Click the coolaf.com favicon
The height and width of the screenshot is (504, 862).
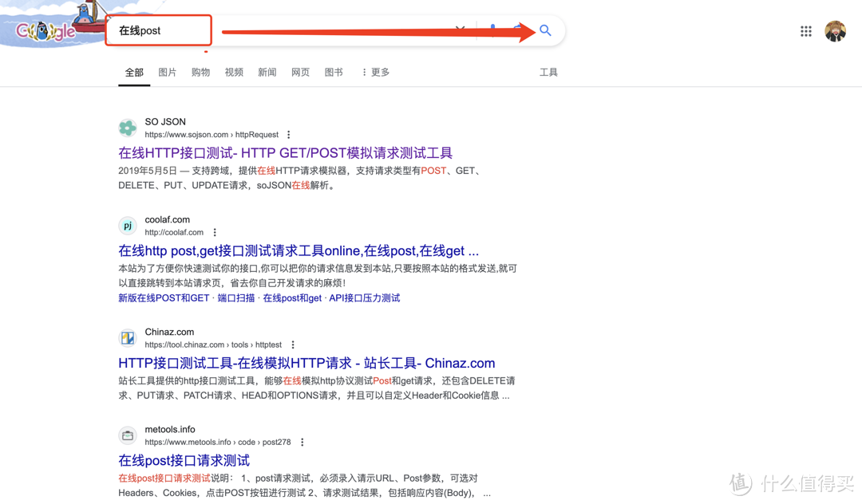coord(128,226)
